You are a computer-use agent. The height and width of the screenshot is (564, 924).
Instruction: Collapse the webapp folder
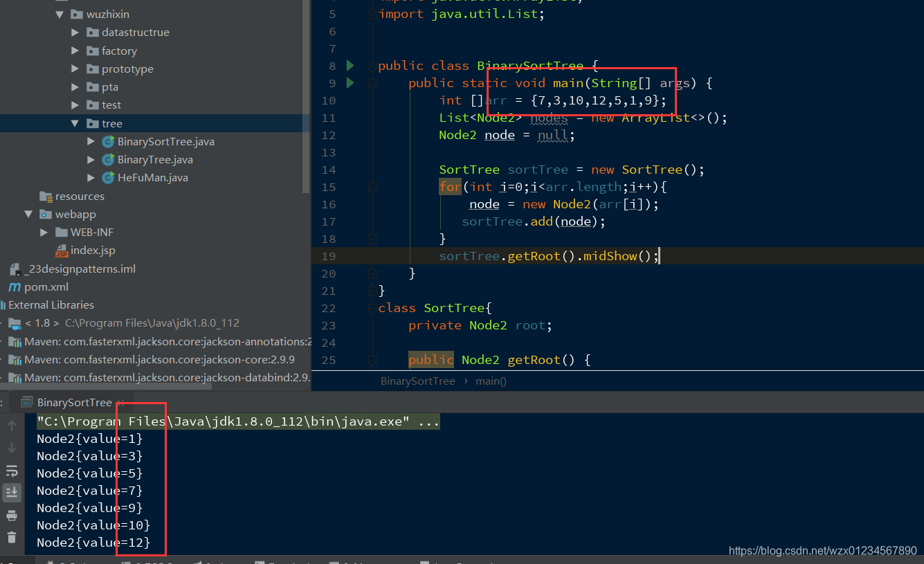[28, 215]
